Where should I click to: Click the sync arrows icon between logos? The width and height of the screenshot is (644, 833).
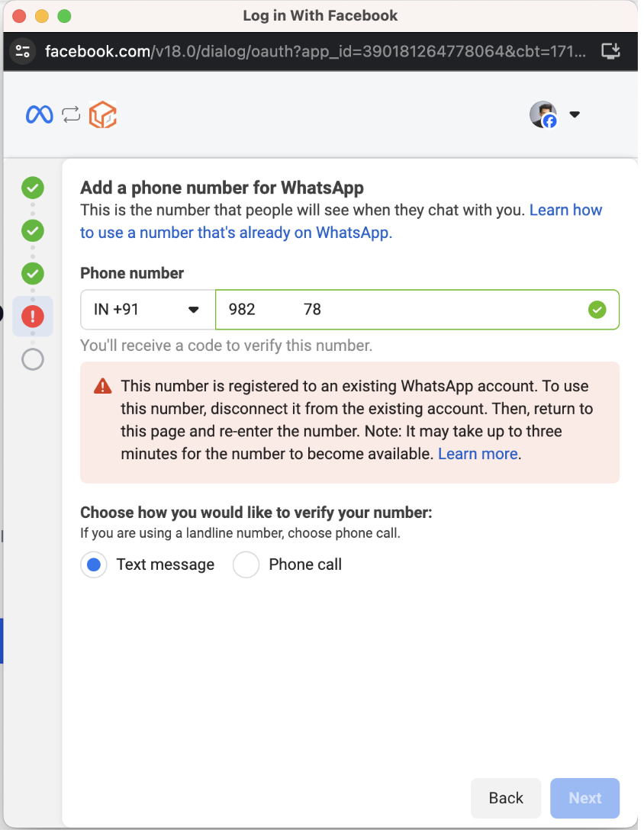pos(71,114)
